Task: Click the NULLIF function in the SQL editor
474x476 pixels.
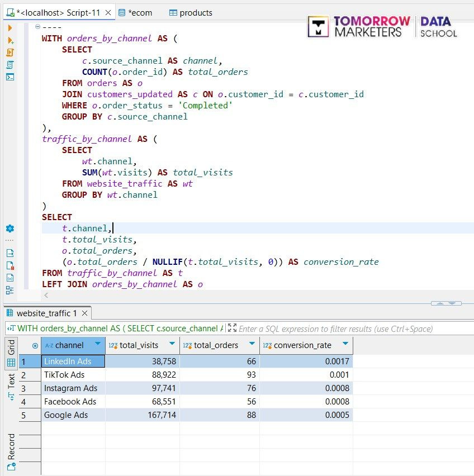Action: pyautogui.click(x=167, y=262)
